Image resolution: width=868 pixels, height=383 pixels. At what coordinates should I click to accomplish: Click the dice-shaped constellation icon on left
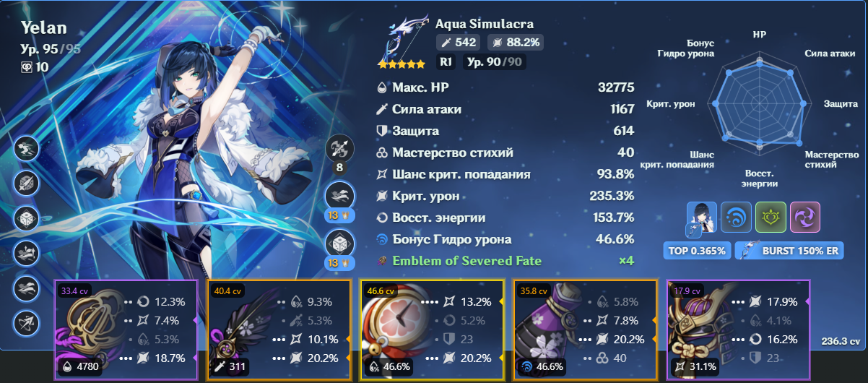pyautogui.click(x=27, y=218)
